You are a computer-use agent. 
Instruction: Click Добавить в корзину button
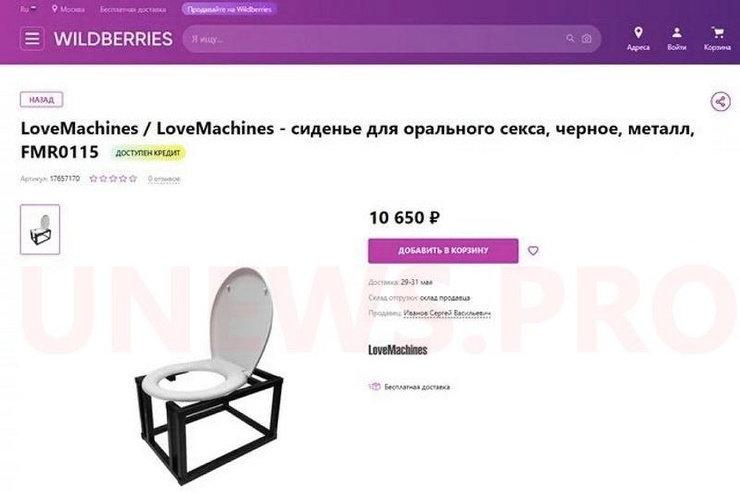pyautogui.click(x=443, y=251)
